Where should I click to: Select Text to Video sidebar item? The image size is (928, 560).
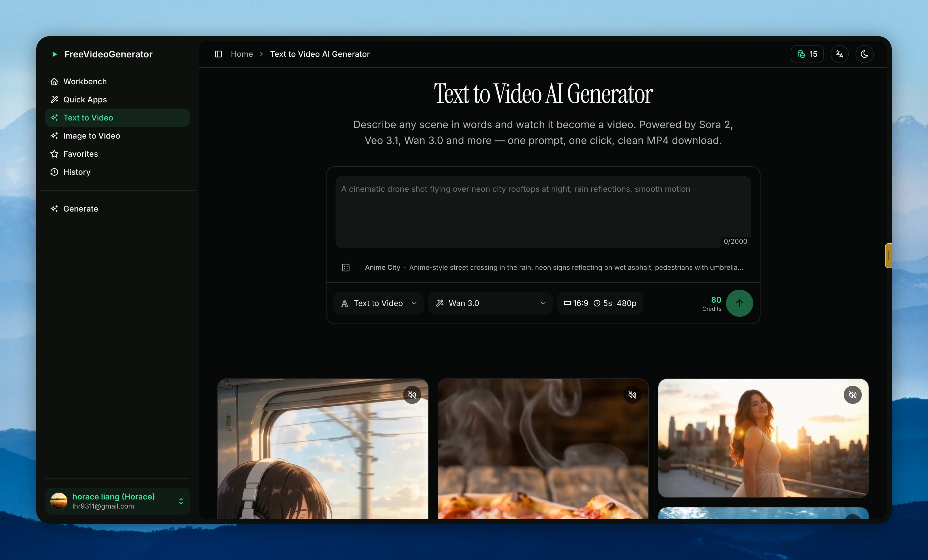click(117, 117)
